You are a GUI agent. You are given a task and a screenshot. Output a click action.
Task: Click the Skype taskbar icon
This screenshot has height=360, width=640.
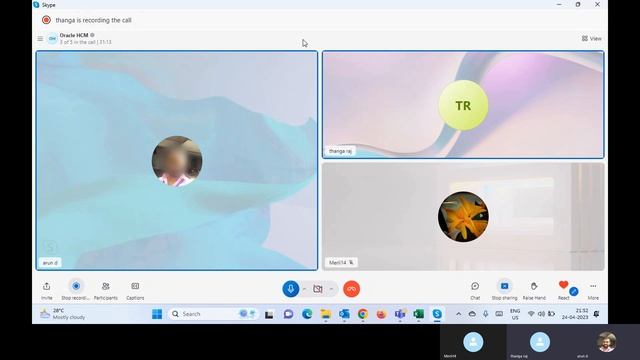[x=437, y=314]
